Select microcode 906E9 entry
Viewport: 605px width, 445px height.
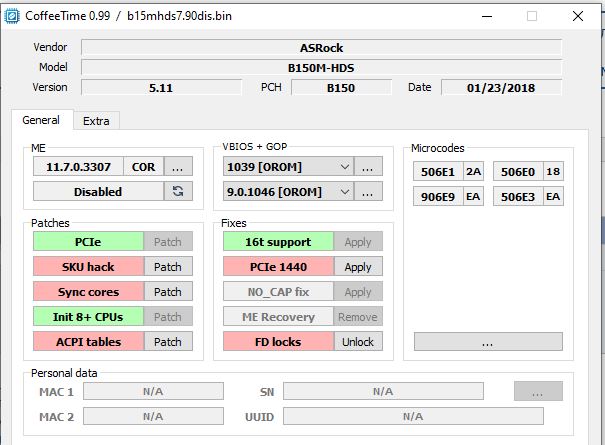[438, 196]
